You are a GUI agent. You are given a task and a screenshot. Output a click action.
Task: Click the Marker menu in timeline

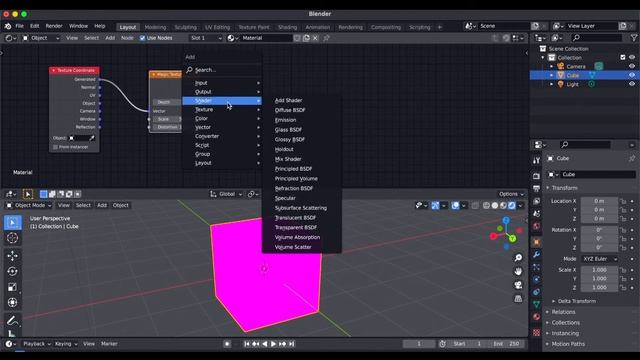click(x=109, y=344)
